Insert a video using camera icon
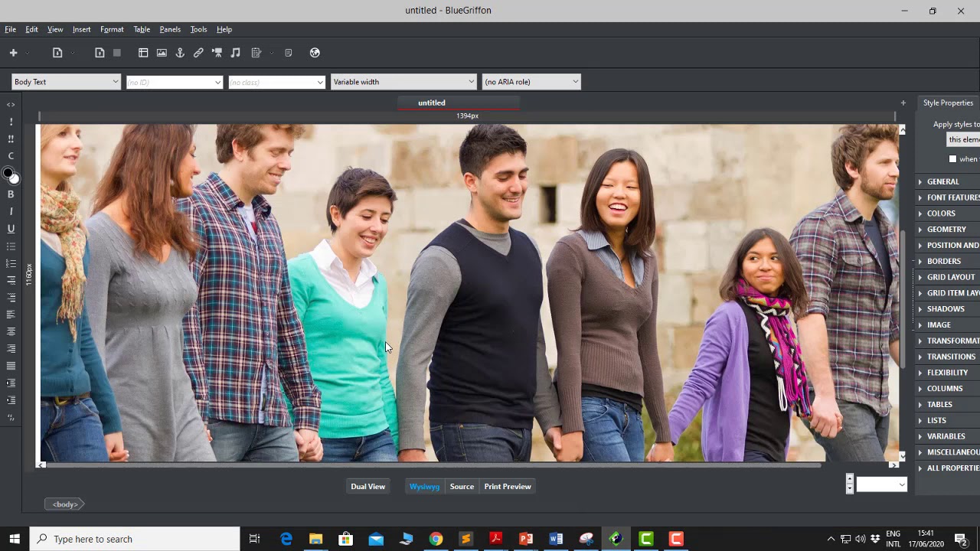Screen dimensions: 980x551 point(217,53)
